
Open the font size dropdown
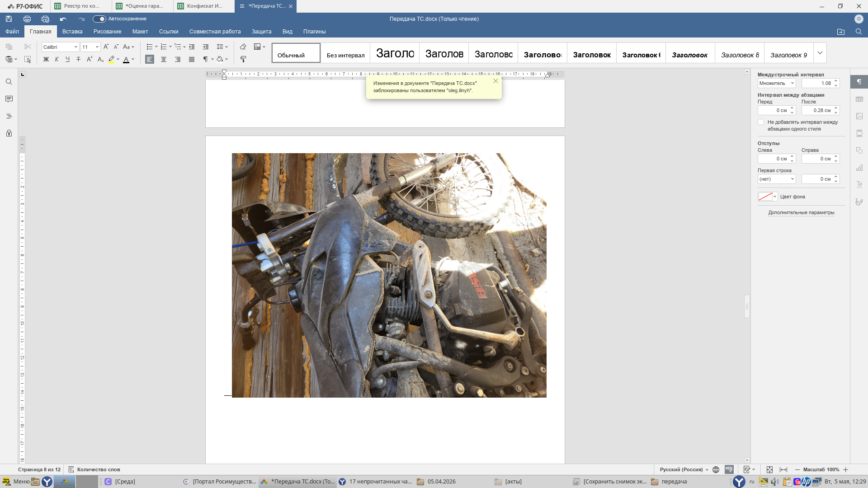tap(97, 47)
